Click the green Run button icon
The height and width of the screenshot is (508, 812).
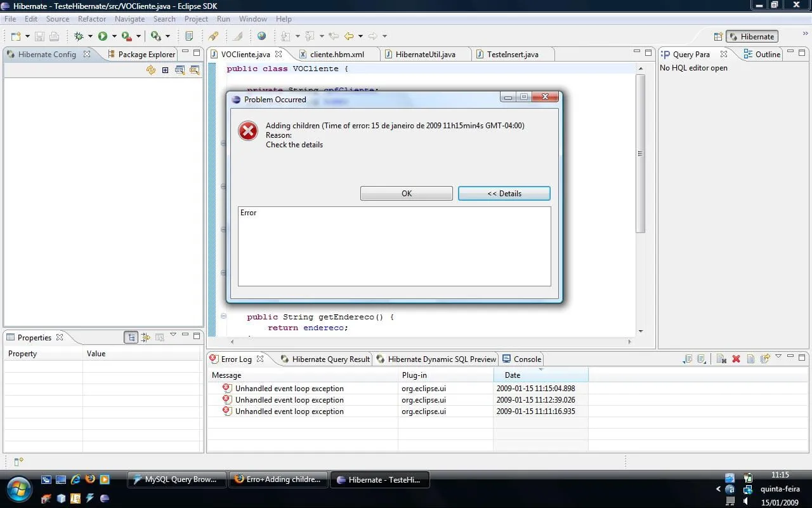(x=103, y=36)
